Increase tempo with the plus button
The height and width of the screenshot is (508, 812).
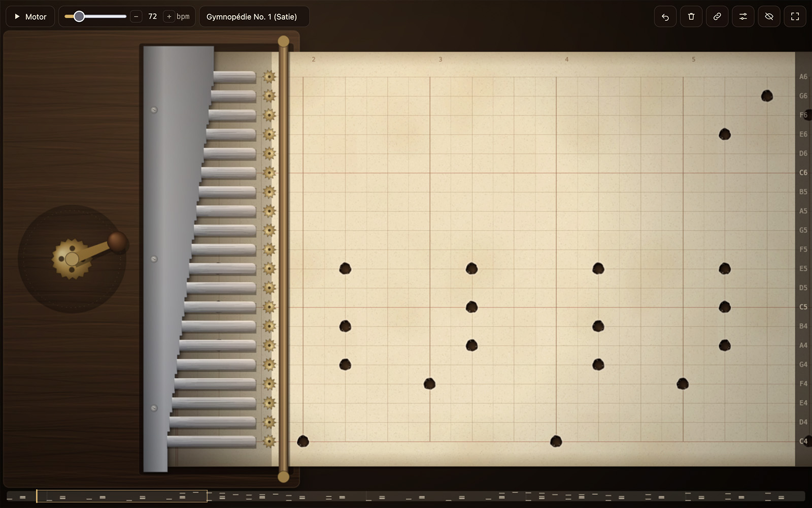click(x=169, y=17)
